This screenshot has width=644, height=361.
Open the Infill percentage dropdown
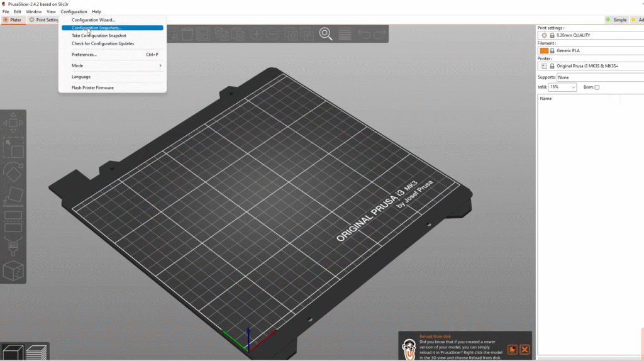click(x=562, y=87)
